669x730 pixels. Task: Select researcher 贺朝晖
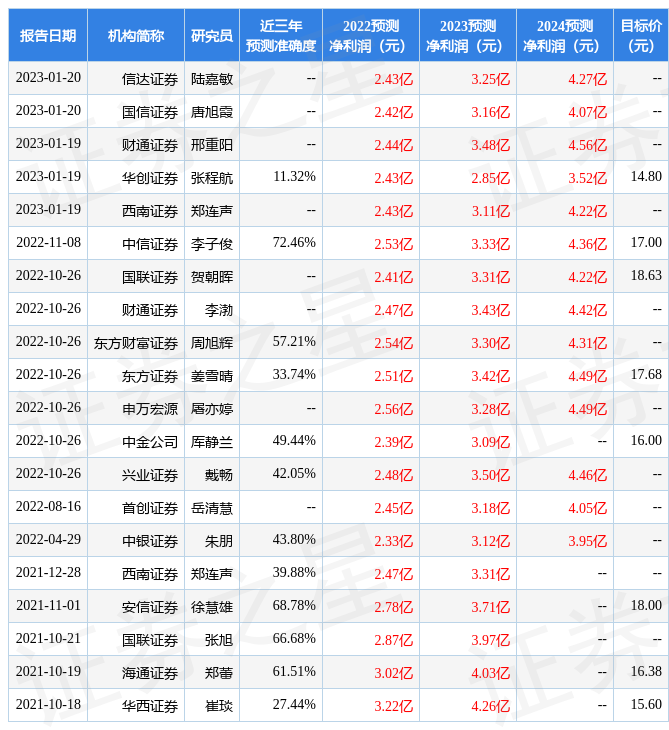coord(212,277)
